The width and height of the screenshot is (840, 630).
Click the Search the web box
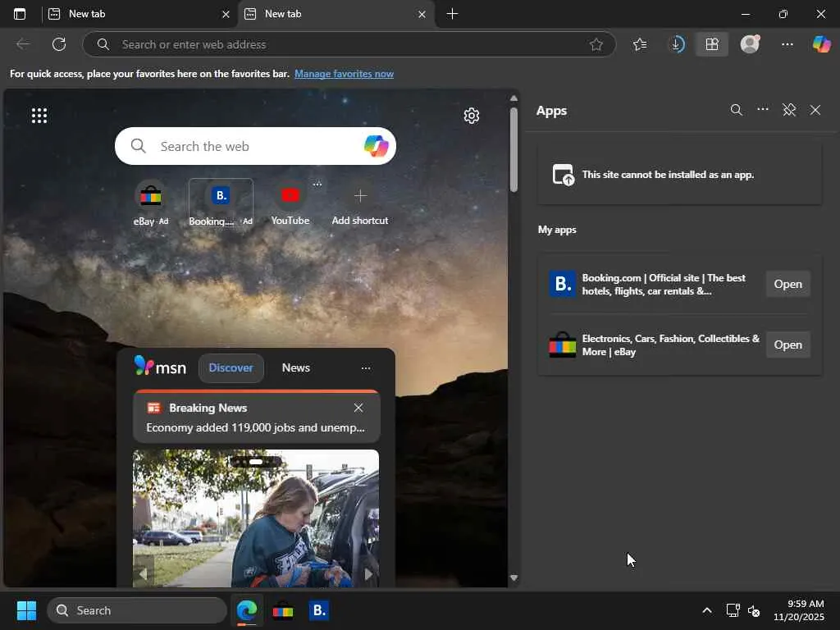coord(246,147)
